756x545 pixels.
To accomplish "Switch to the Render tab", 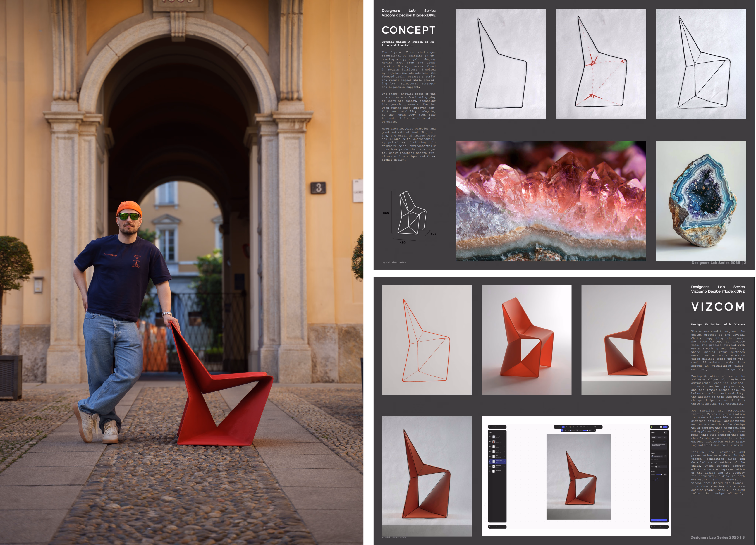I will click(x=654, y=437).
